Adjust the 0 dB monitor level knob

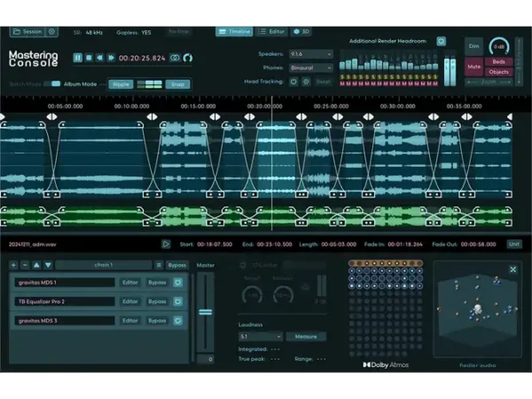(x=498, y=47)
